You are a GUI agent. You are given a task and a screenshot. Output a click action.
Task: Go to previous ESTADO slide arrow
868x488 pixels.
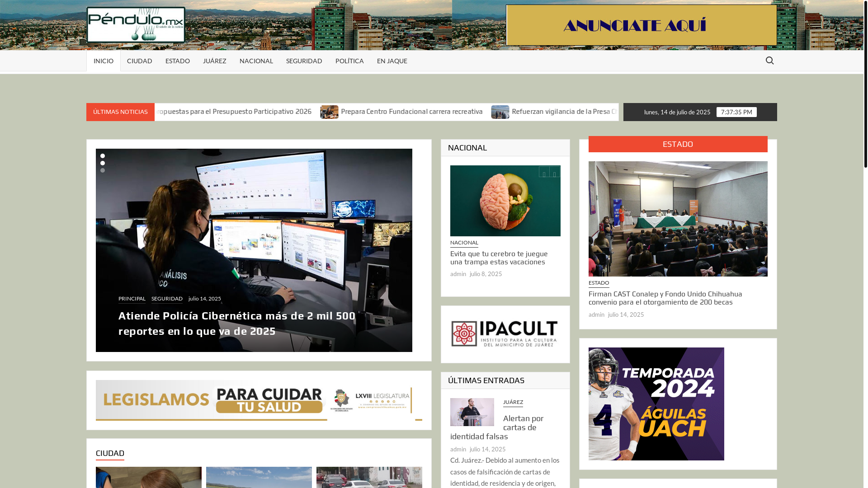751,168
